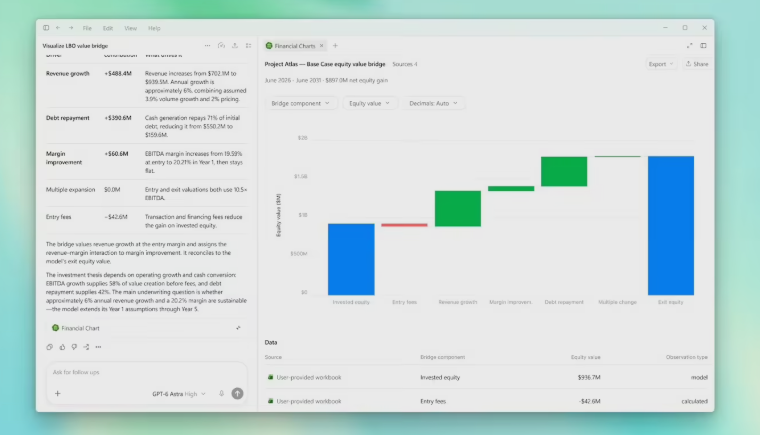Click the microphone voice input icon
Screen dimensions: 760x435
point(222,394)
